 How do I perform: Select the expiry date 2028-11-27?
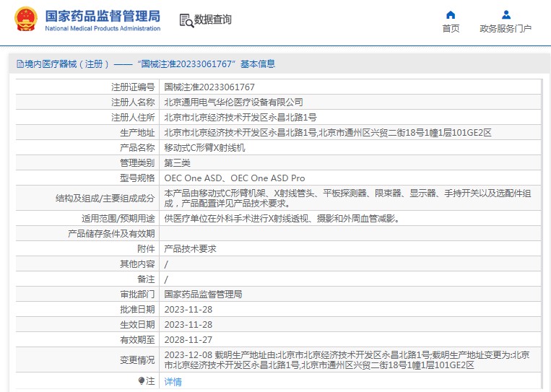point(188,339)
